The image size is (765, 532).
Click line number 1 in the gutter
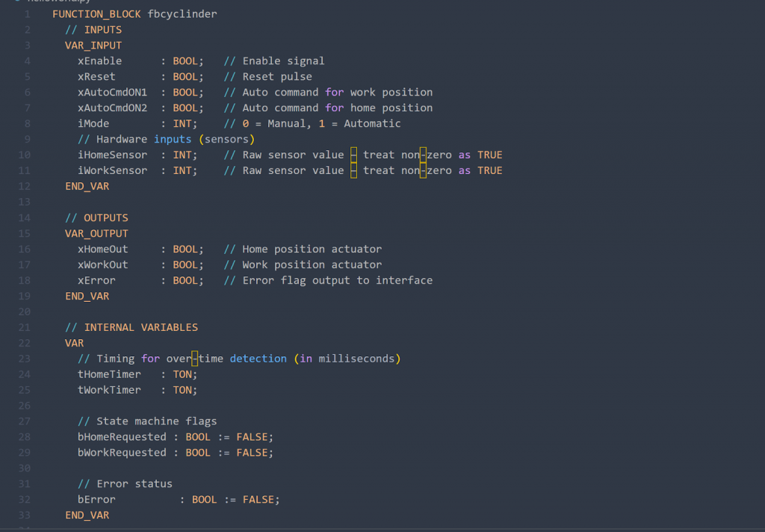(x=28, y=14)
